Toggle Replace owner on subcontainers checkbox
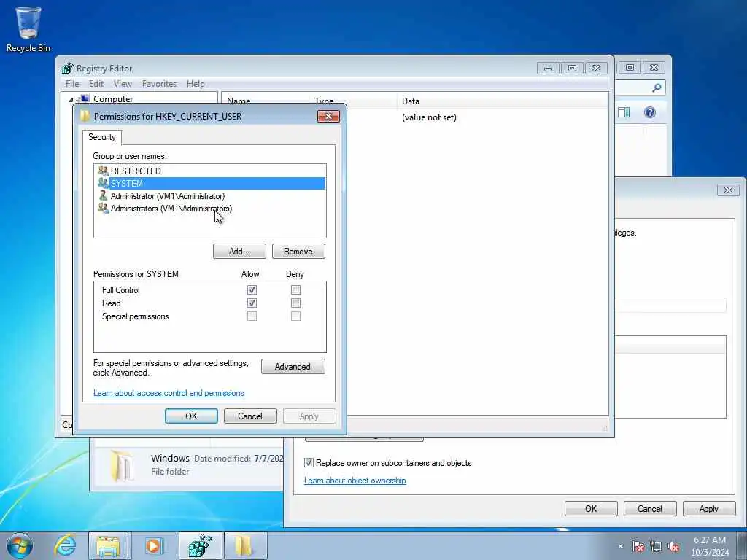747x560 pixels. (309, 462)
